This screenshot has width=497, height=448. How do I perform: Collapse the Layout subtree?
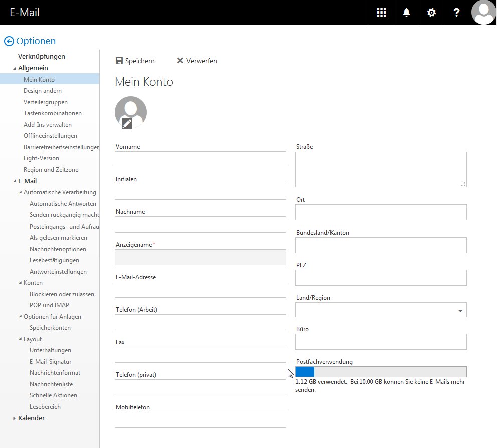pyautogui.click(x=20, y=339)
